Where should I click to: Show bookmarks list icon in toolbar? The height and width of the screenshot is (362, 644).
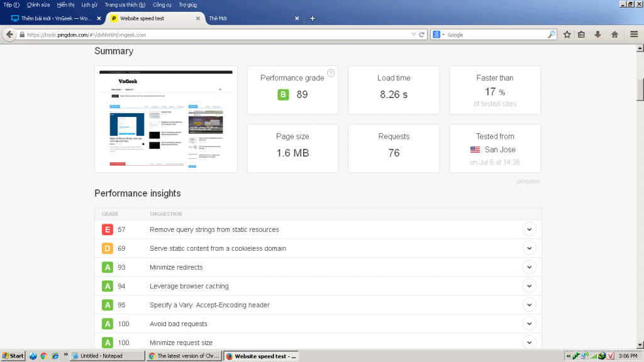point(581,35)
